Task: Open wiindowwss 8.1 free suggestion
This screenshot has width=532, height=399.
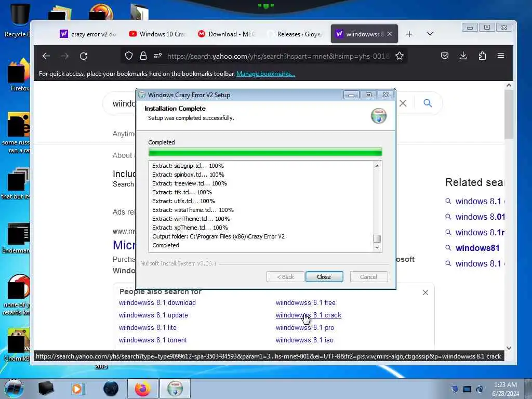Action: point(305,302)
